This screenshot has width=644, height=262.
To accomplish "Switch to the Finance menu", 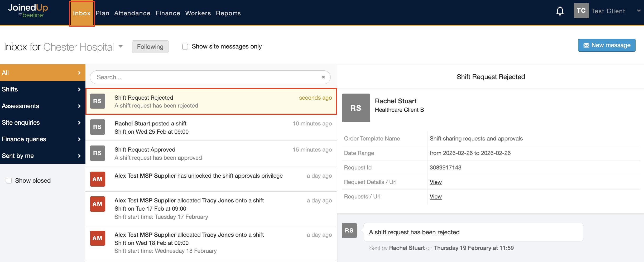I will [168, 13].
